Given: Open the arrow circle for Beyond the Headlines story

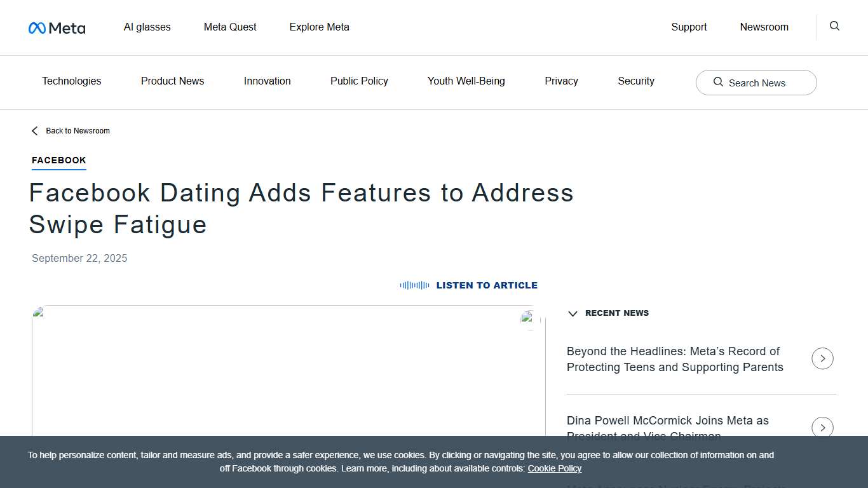Looking at the screenshot, I should click(822, 358).
